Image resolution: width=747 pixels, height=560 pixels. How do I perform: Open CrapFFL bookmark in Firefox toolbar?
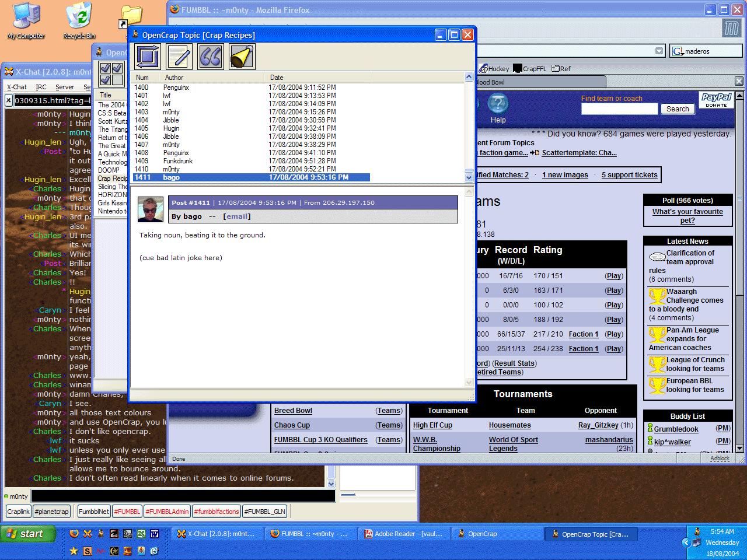(530, 68)
